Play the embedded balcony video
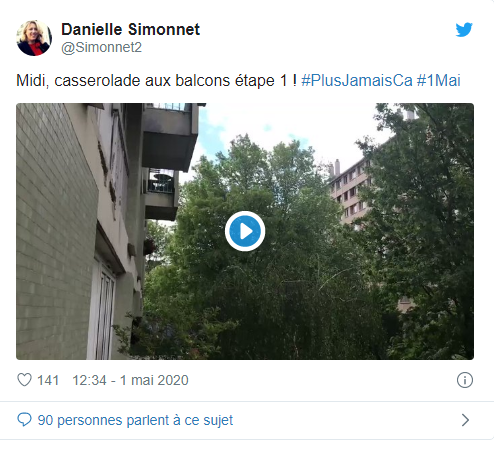494x451 pixels. pos(245,231)
